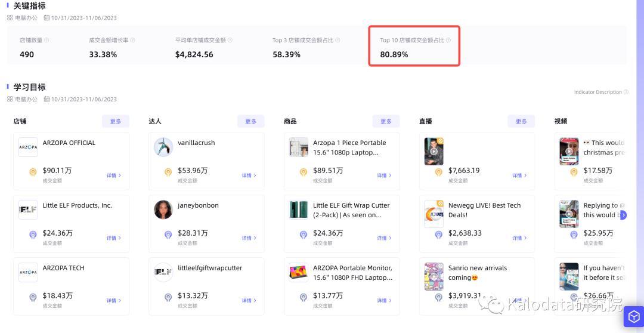Screen dimensions: 644x333
Task: Click help icon next to Top 10 店铺成交金额占比
Action: 448,41
